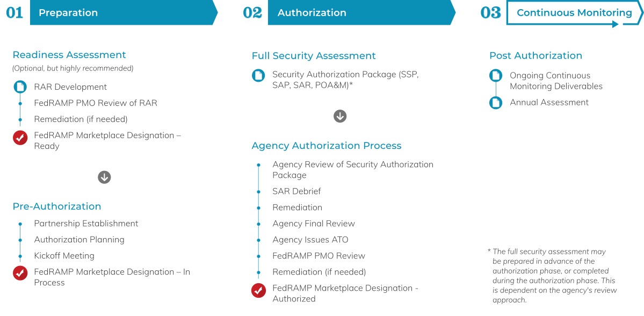Click the full security assessment footnote
This screenshot has height=316, width=644.
point(552,276)
